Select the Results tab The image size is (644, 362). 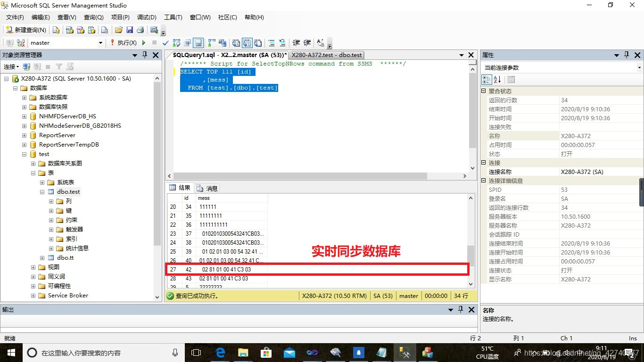180,188
